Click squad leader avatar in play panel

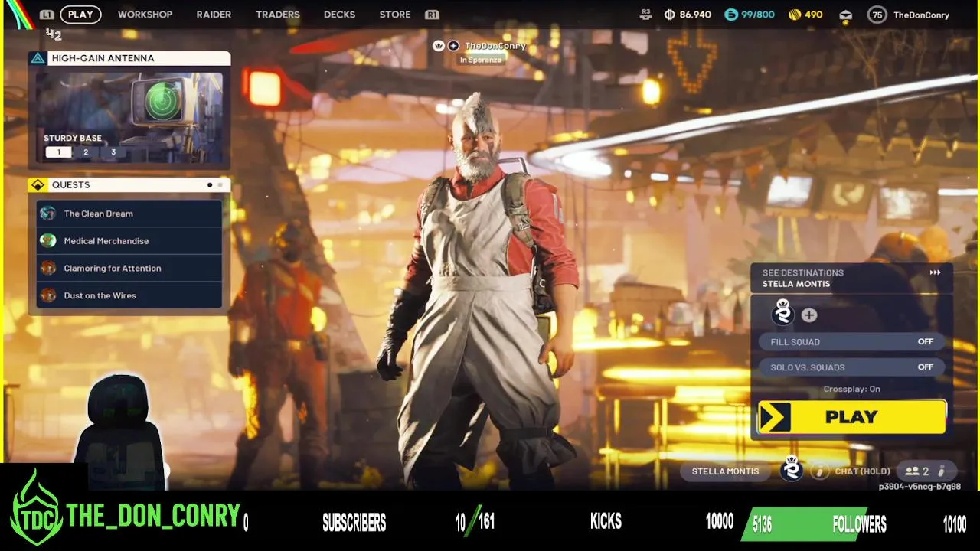[782, 312]
